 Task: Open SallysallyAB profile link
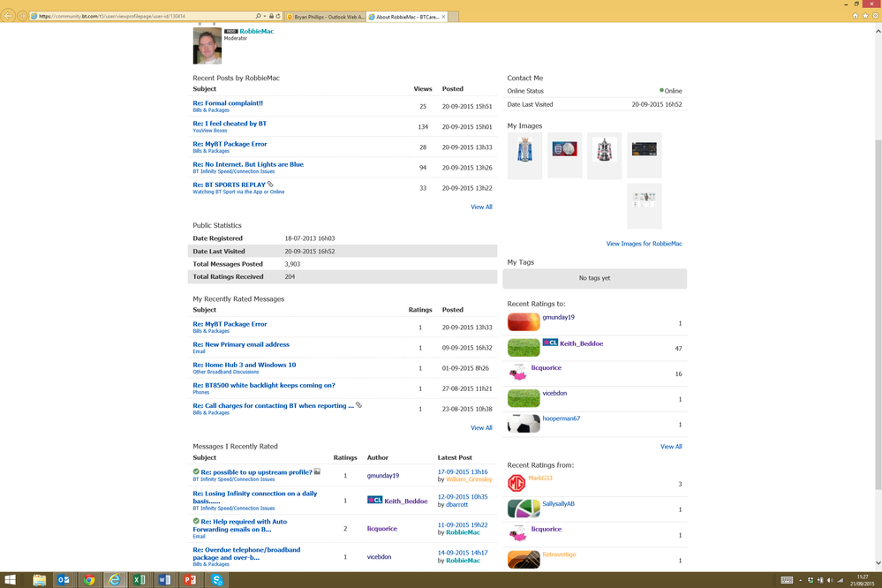pos(558,503)
